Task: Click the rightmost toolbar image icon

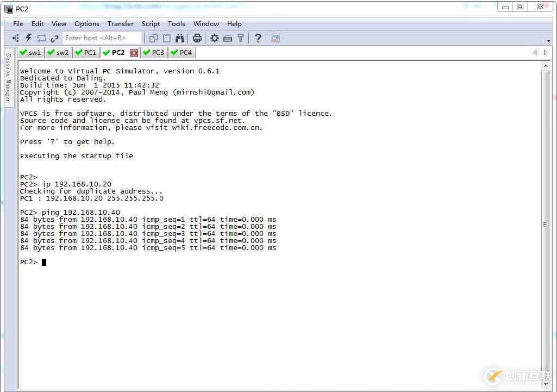Action: tap(276, 38)
